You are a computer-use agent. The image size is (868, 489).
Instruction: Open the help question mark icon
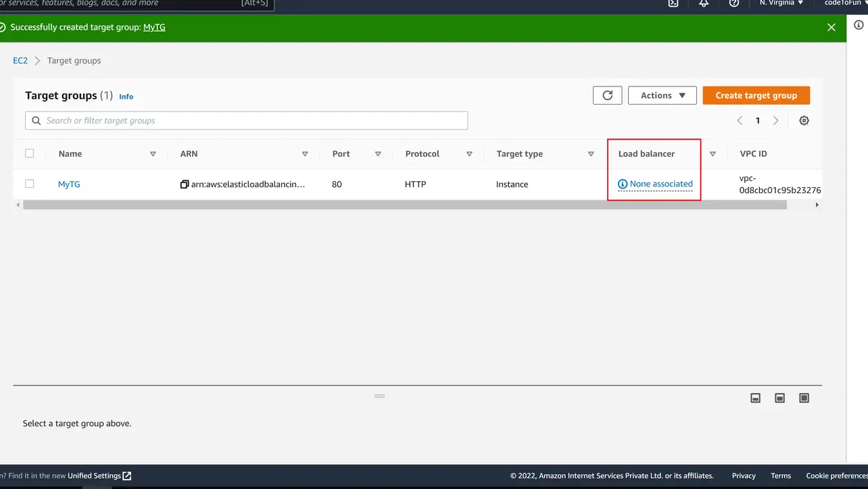click(734, 3)
